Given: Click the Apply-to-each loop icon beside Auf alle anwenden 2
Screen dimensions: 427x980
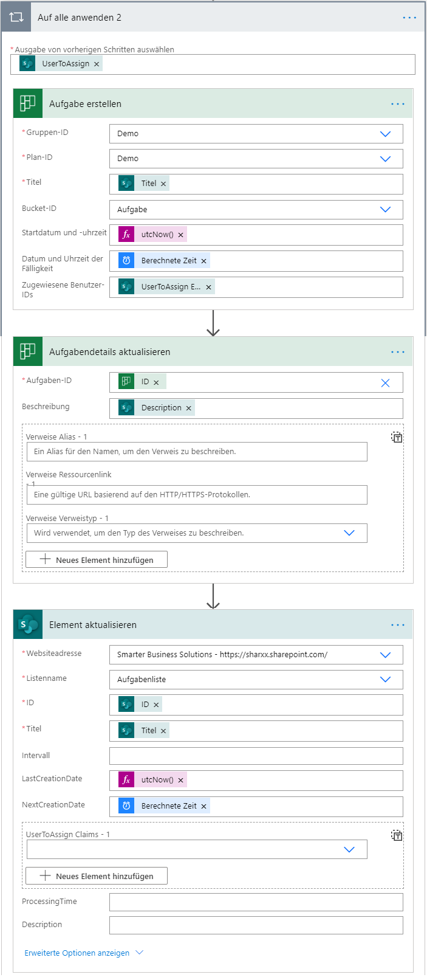Looking at the screenshot, I should point(16,16).
